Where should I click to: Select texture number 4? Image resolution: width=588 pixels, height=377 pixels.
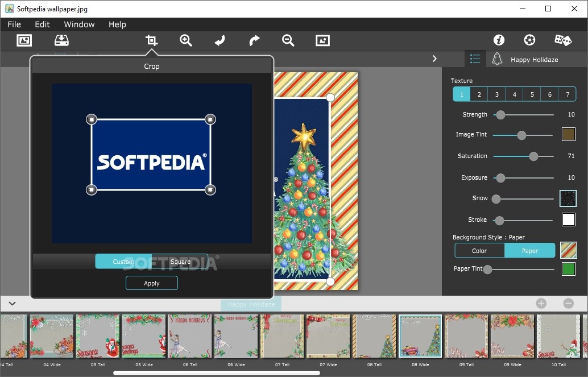click(x=515, y=94)
